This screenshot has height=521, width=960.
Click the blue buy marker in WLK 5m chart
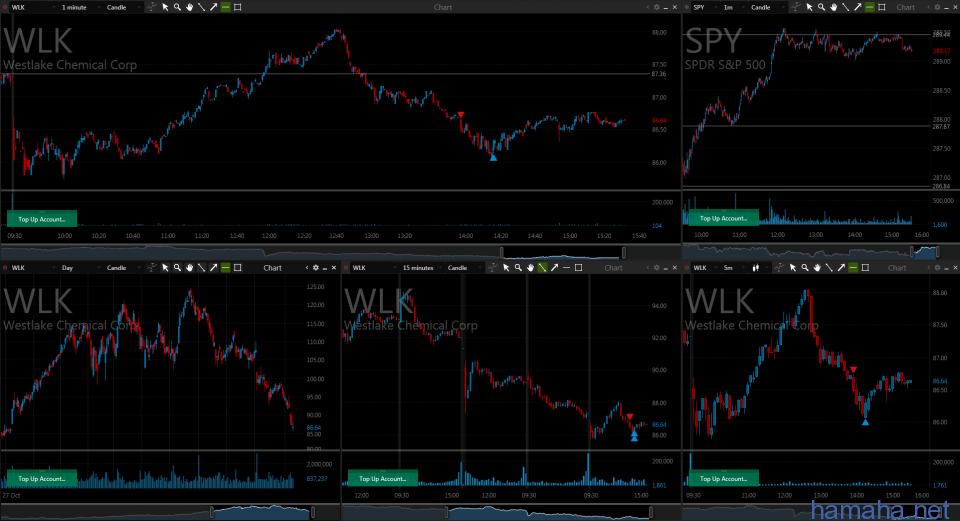click(865, 422)
